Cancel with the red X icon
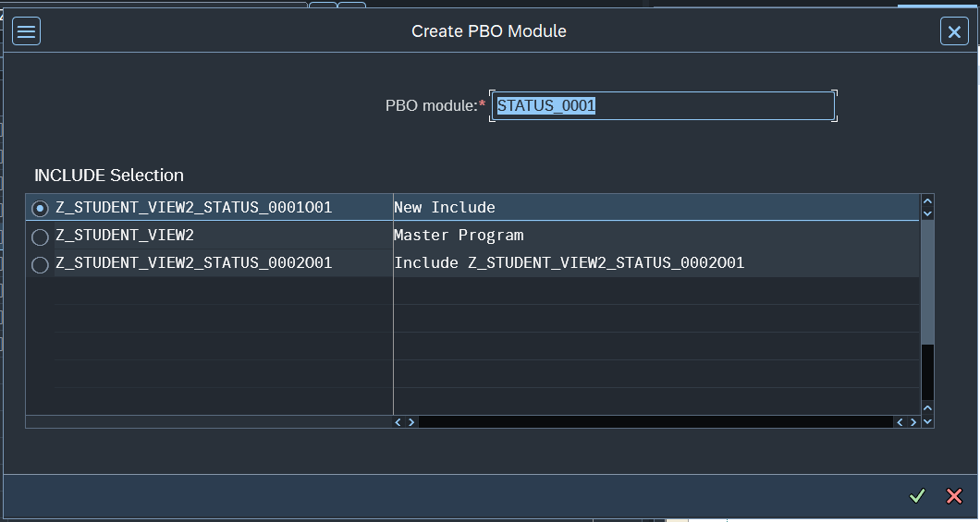This screenshot has height=522, width=980. coord(954,496)
